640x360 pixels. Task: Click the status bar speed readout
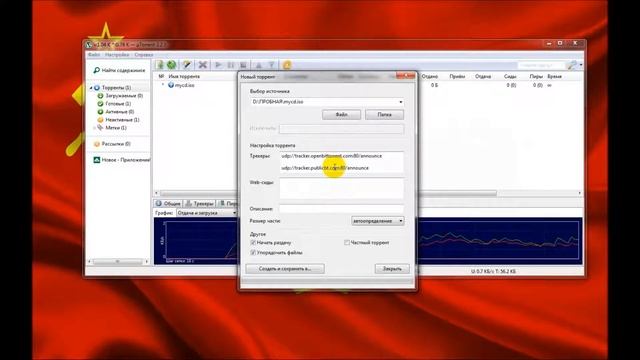(493, 271)
